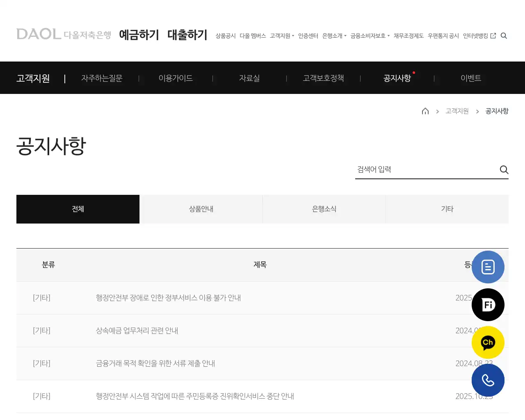Open the yellow KakaoTalk Ch chat button

pos(488,342)
